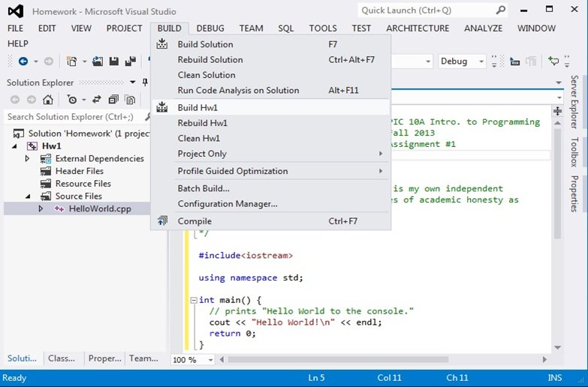Select Rebuild Hw1 menu entry
The image size is (588, 387).
tap(270, 123)
